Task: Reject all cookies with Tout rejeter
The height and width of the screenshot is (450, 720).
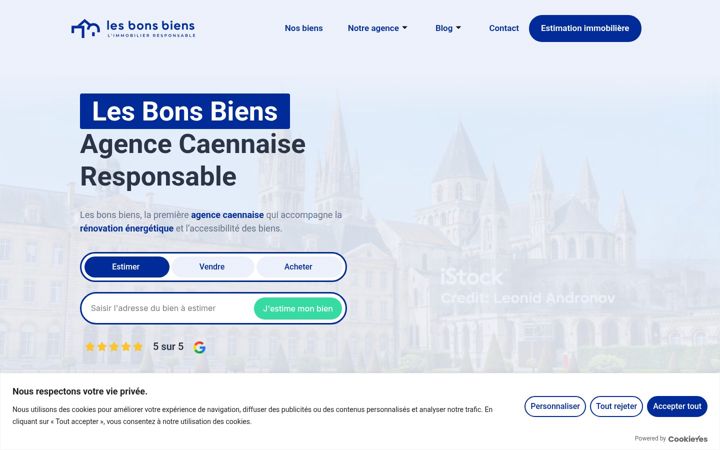Action: [616, 406]
